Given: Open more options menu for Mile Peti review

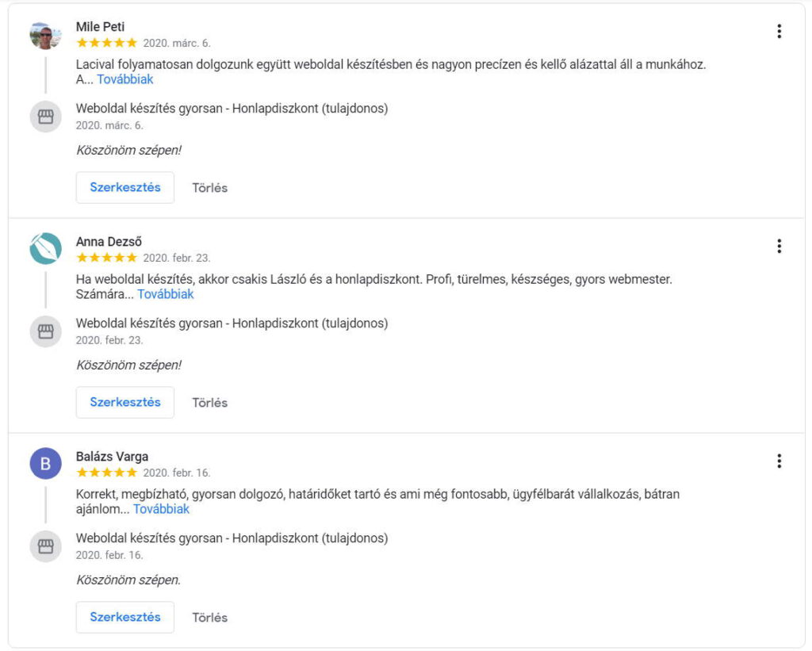Looking at the screenshot, I should (779, 31).
